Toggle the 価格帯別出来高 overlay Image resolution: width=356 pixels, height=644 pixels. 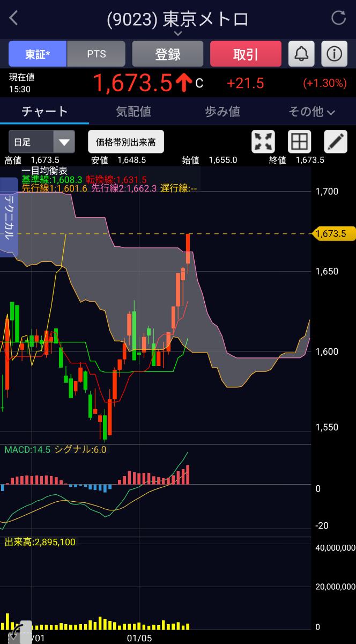126,142
